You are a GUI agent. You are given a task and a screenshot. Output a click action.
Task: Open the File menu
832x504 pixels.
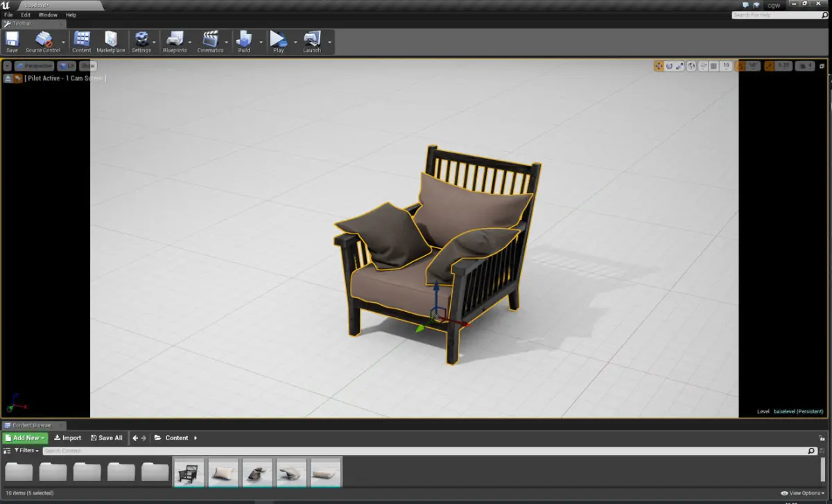[8, 15]
